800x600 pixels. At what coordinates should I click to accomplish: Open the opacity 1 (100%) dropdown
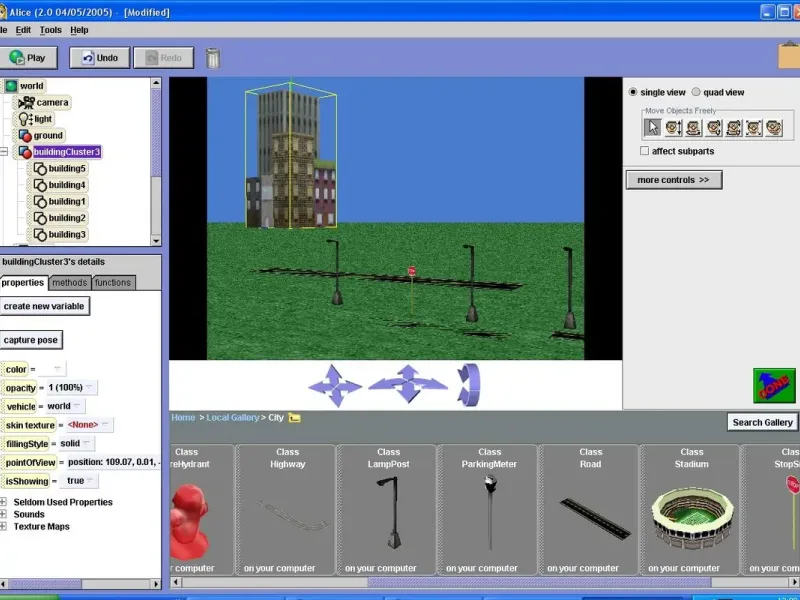71,387
